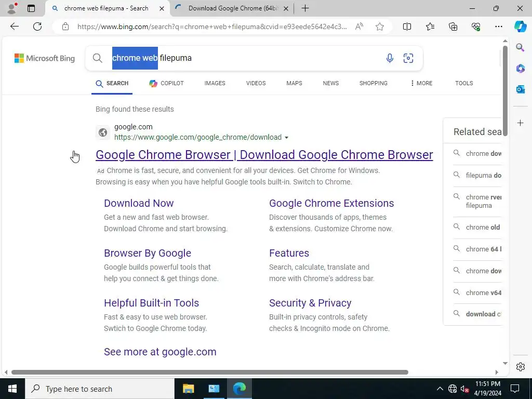This screenshot has height=399, width=532.
Task: Select 'chrome 64' related search suggestion
Action: pyautogui.click(x=477, y=249)
